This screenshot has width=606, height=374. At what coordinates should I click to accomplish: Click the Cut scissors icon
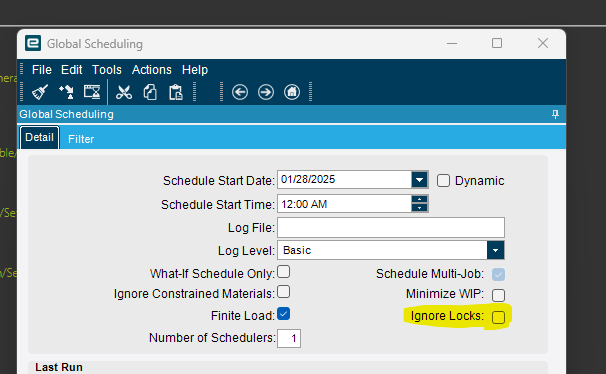(x=124, y=92)
